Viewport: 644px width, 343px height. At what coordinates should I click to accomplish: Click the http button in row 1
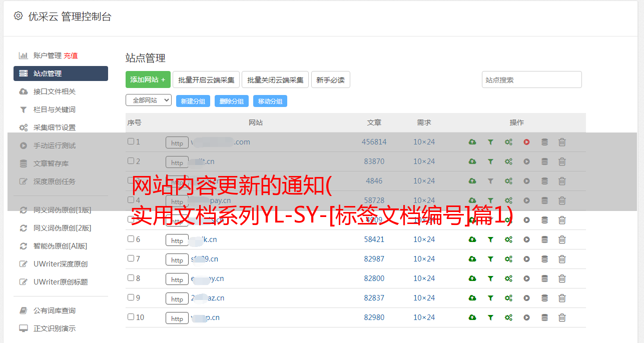pyautogui.click(x=177, y=142)
